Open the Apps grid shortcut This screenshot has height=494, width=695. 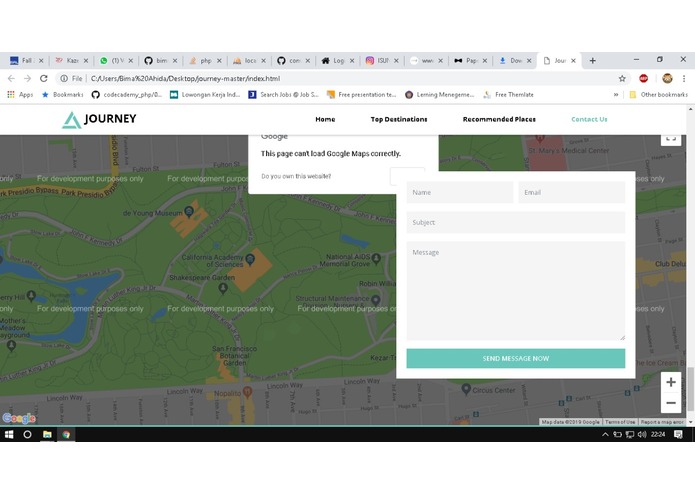point(20,94)
